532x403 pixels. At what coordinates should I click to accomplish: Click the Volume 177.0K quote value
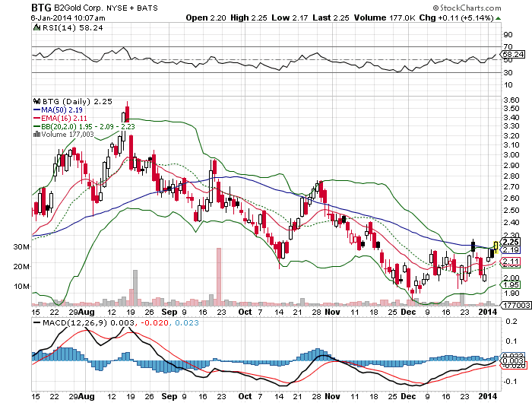[385, 17]
